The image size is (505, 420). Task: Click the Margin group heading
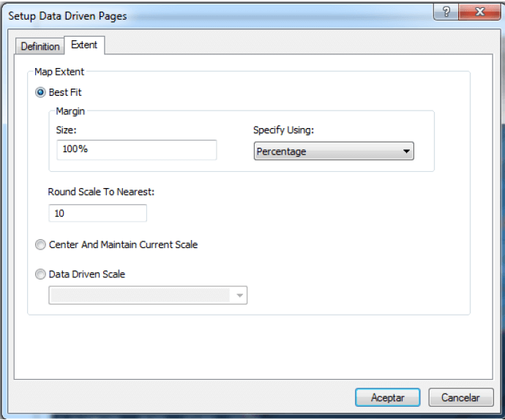pyautogui.click(x=70, y=111)
